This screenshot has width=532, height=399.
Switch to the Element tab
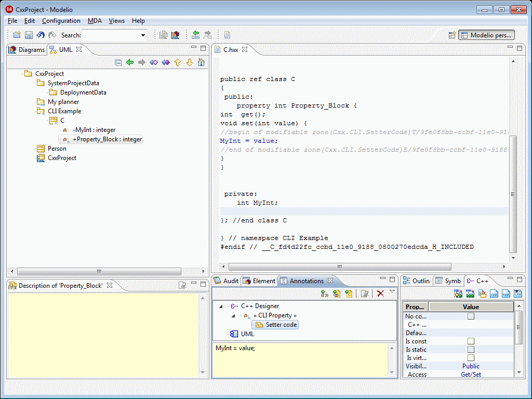[x=260, y=281]
